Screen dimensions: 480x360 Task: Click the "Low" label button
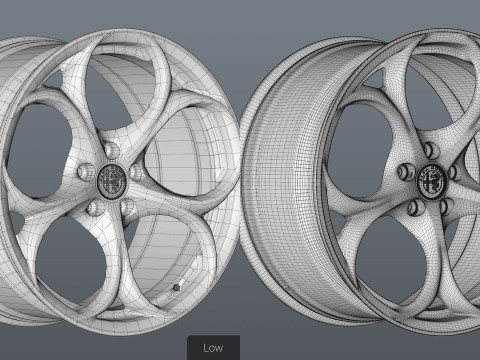(x=213, y=348)
